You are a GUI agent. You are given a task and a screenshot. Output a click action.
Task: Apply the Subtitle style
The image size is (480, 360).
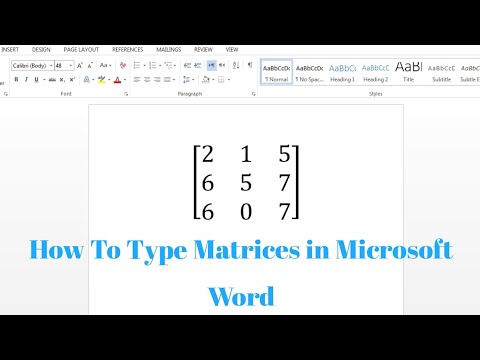(441, 72)
